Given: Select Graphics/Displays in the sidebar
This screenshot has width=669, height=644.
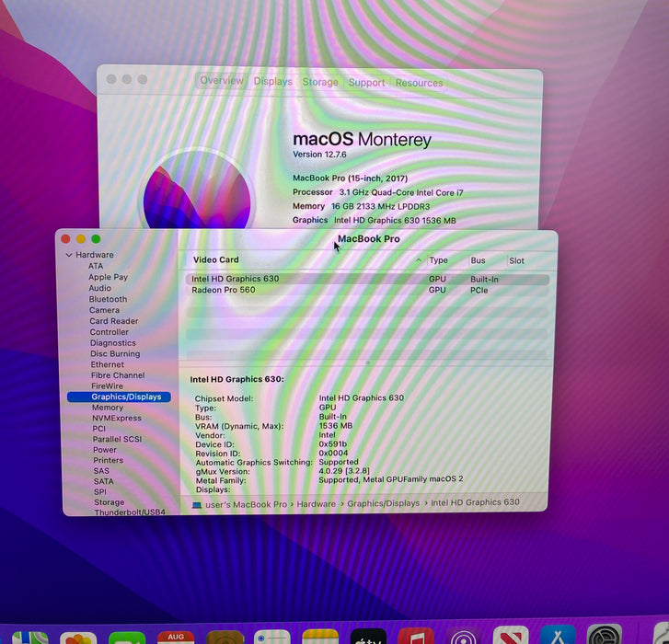Looking at the screenshot, I should [x=119, y=397].
